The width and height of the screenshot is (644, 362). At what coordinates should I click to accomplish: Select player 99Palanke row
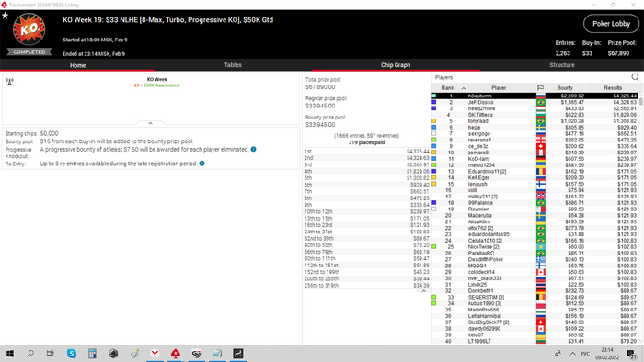click(x=535, y=203)
